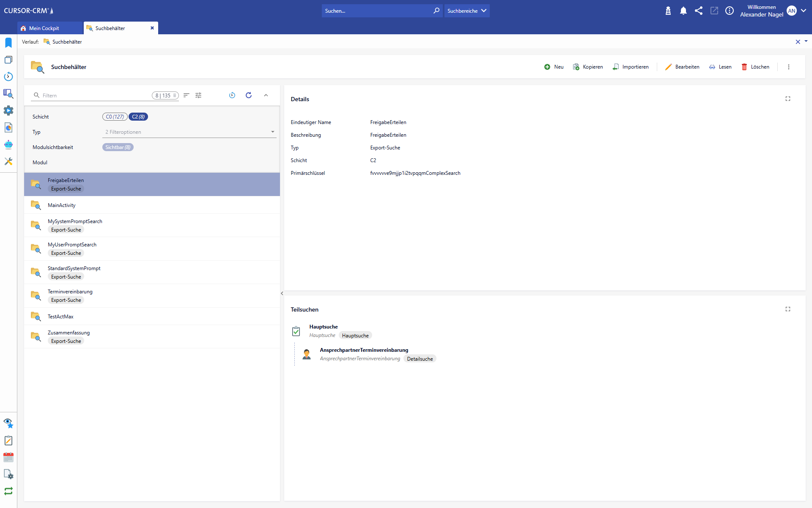Toggle the Sichtbar (8) visibility chip

point(118,147)
